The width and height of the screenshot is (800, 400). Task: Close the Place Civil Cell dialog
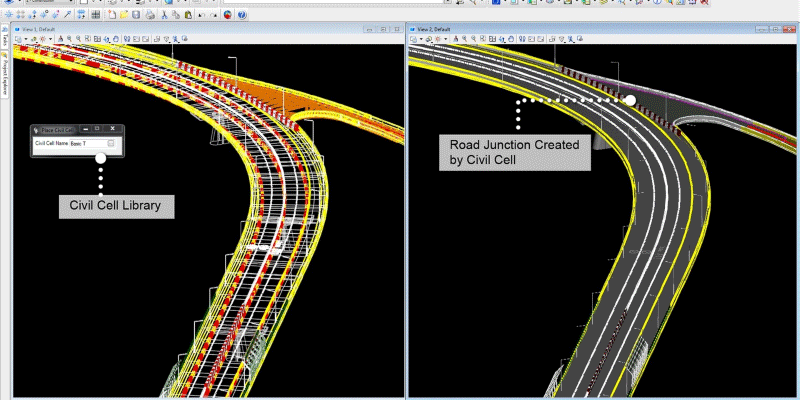[x=113, y=129]
